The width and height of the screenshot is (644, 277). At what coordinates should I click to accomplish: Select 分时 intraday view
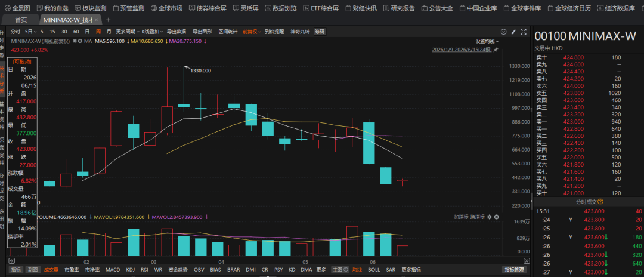(15, 32)
